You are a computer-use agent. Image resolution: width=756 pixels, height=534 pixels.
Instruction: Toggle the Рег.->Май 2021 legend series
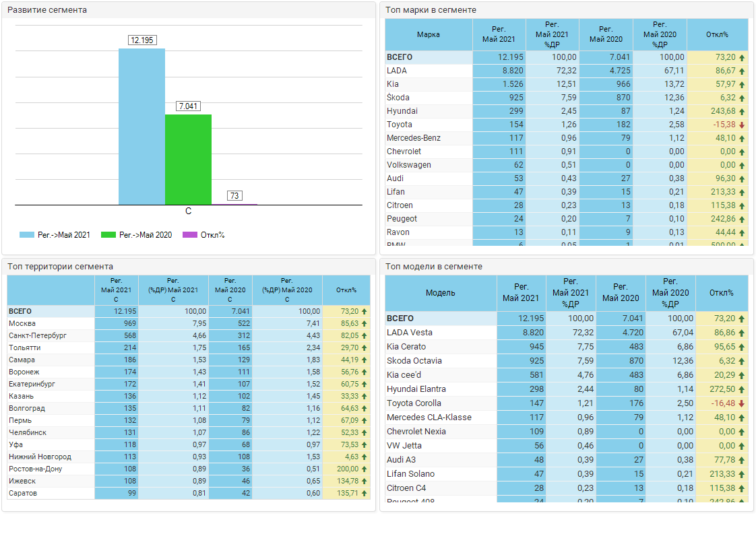click(x=55, y=235)
